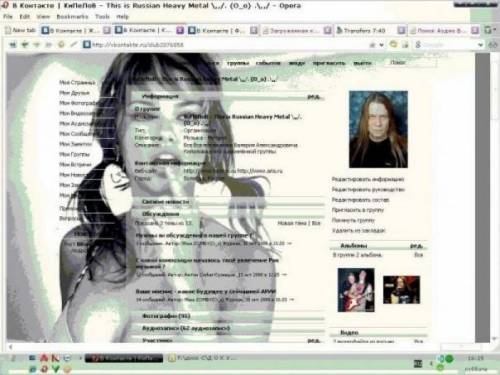Click the pencil wand icon beside address field
Viewport: 500px width, 375px height.
[74, 44]
